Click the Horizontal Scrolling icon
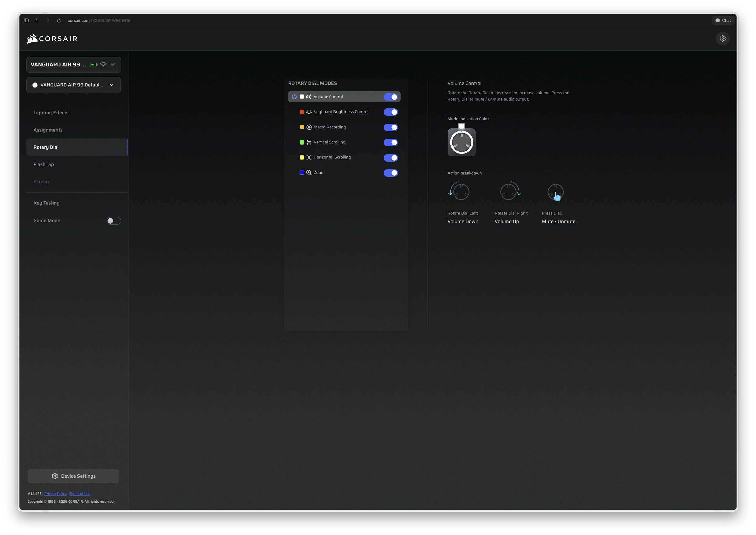756x535 pixels. 309,158
